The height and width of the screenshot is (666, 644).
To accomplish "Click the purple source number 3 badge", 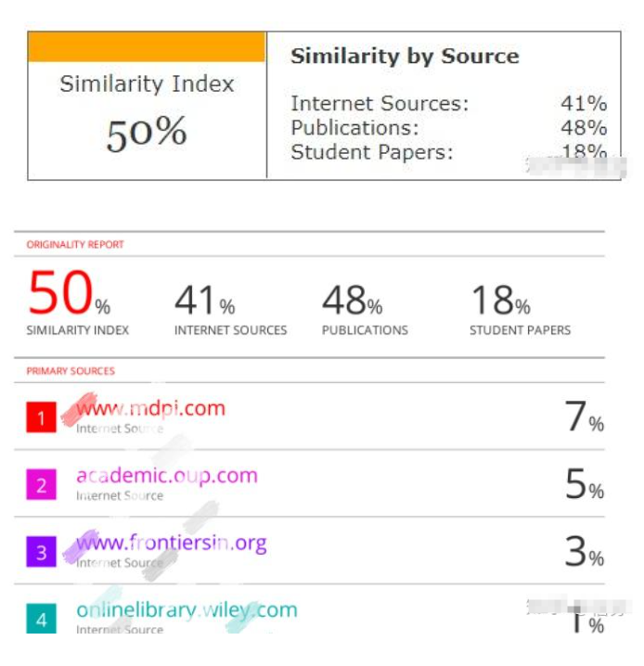I will (41, 552).
